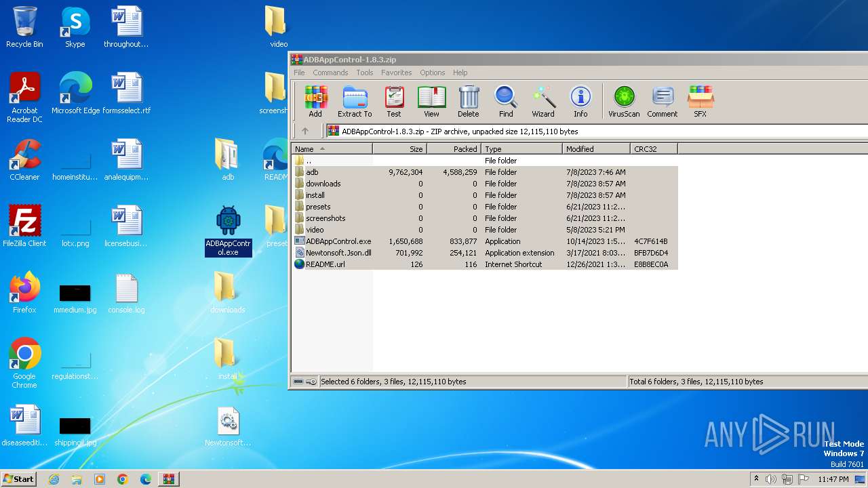The image size is (868, 488).
Task: Sort by the Size column header
Action: (399, 149)
